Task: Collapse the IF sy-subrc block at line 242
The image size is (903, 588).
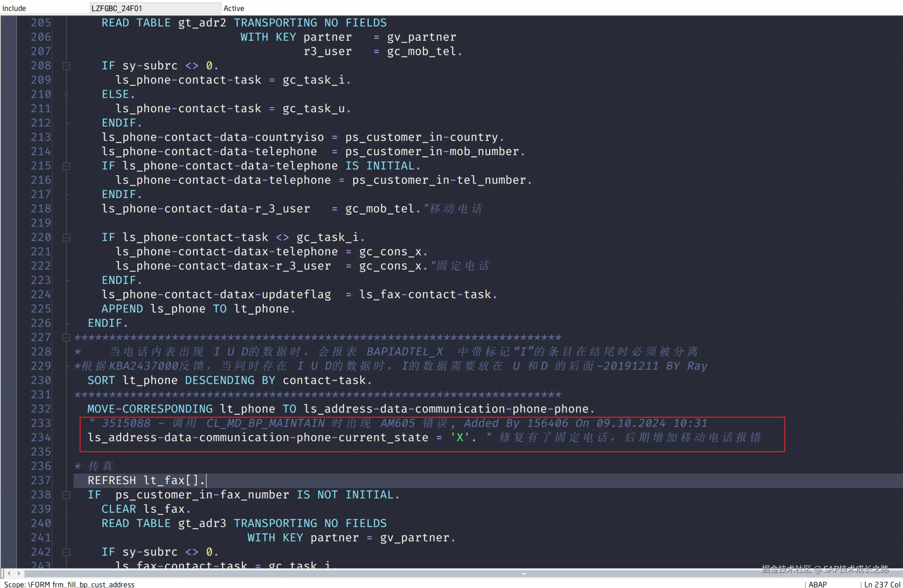Action: point(66,552)
